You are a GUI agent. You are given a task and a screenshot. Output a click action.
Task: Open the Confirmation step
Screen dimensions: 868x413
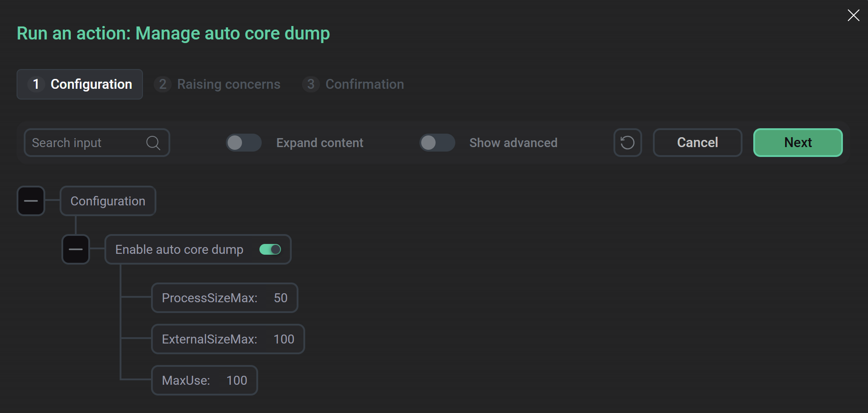[x=364, y=84]
